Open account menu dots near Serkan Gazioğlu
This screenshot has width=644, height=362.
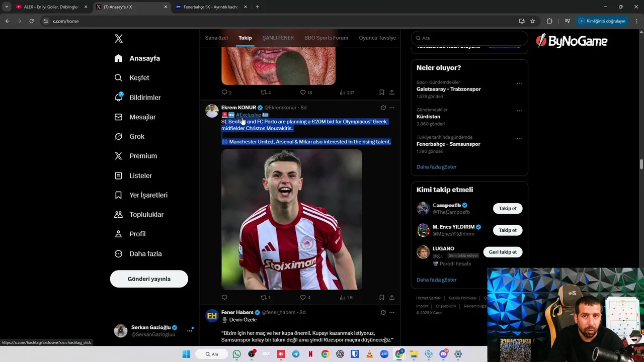tap(190, 330)
